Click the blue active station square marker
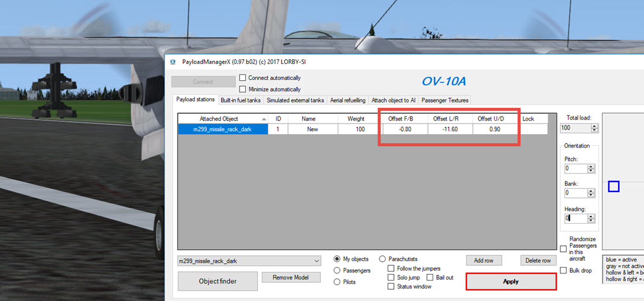The width and height of the screenshot is (644, 301). click(613, 186)
